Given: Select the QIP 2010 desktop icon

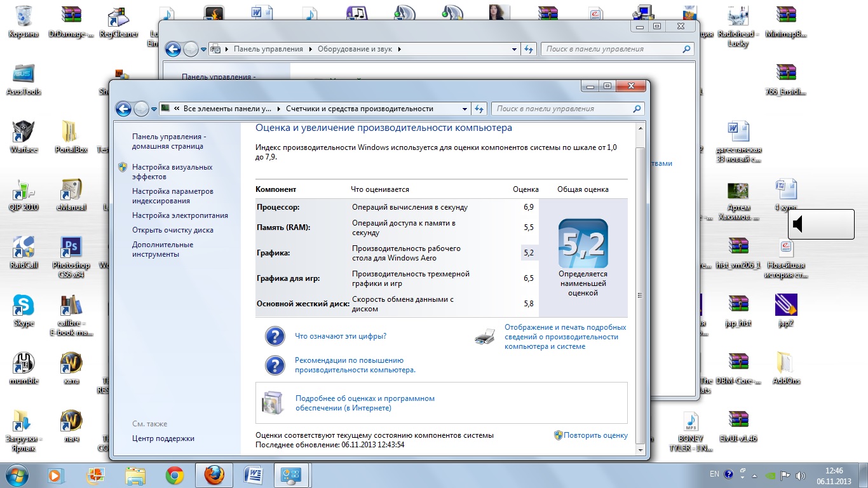Looking at the screenshot, I should (x=24, y=195).
